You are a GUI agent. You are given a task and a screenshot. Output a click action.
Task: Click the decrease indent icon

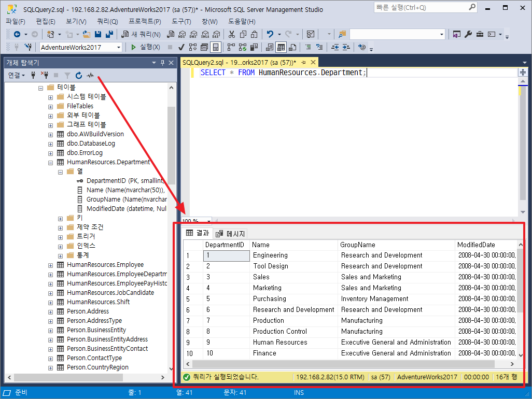click(x=335, y=47)
